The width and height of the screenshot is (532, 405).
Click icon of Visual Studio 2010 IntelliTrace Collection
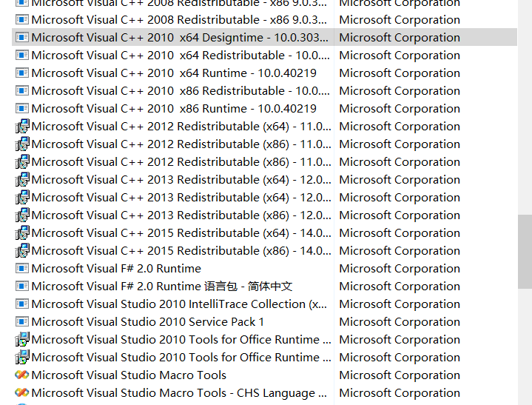tap(22, 304)
